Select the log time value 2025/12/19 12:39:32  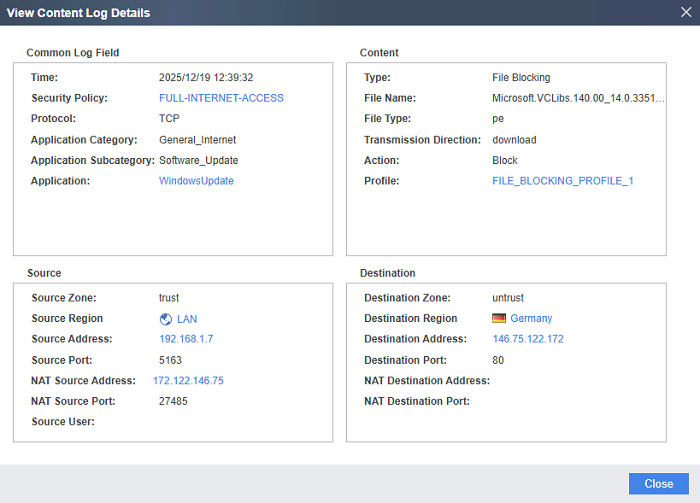[x=206, y=77]
